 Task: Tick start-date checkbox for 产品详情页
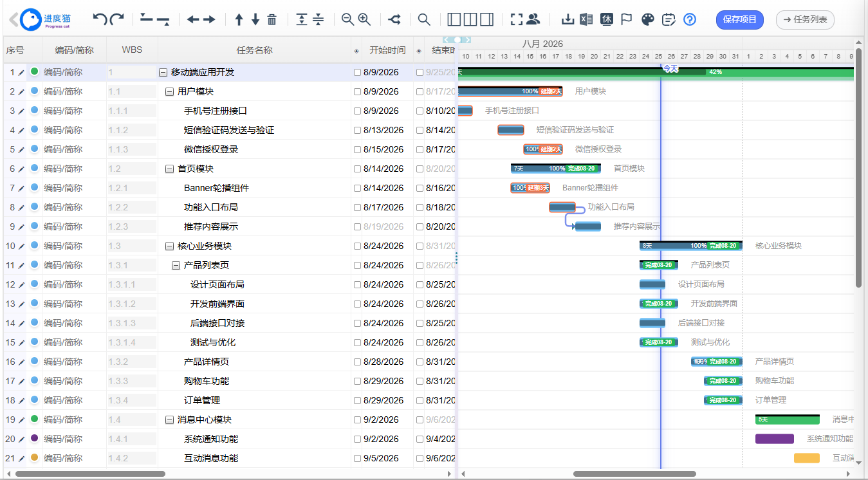click(x=357, y=362)
